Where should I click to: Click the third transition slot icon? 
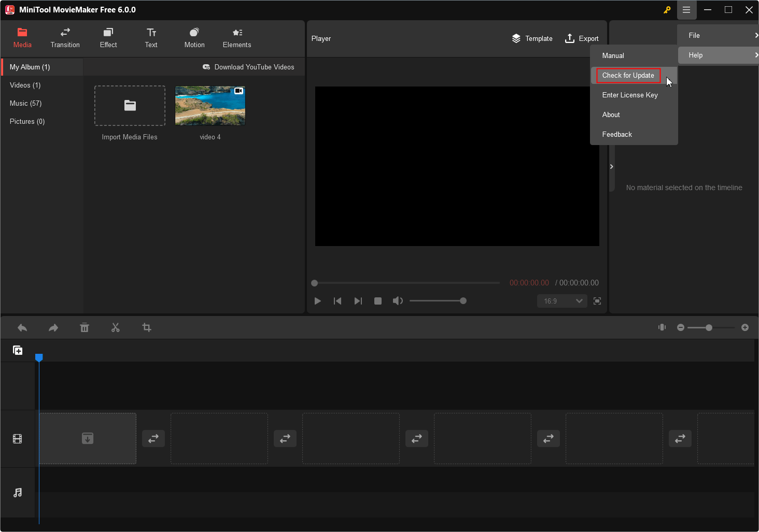[417, 439]
